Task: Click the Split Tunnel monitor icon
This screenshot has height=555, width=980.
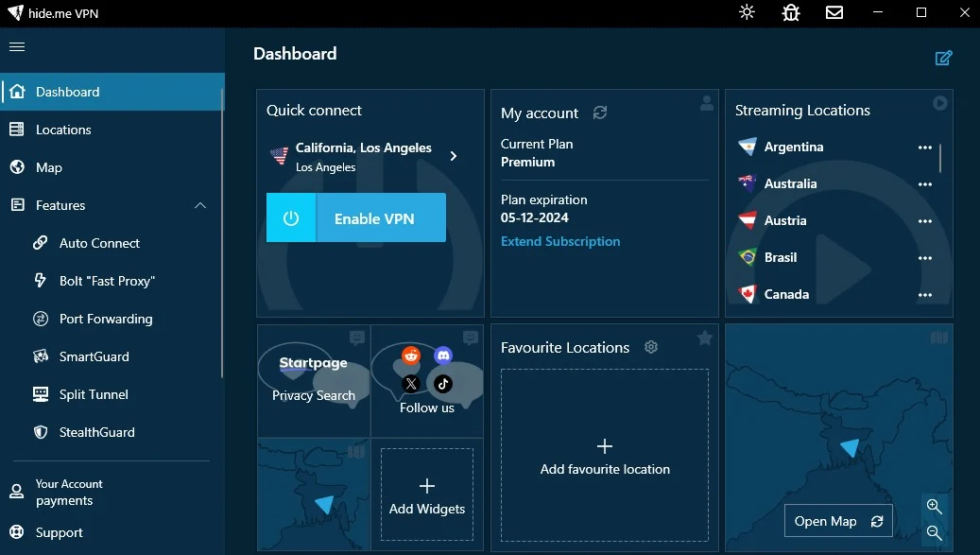Action: pyautogui.click(x=41, y=394)
